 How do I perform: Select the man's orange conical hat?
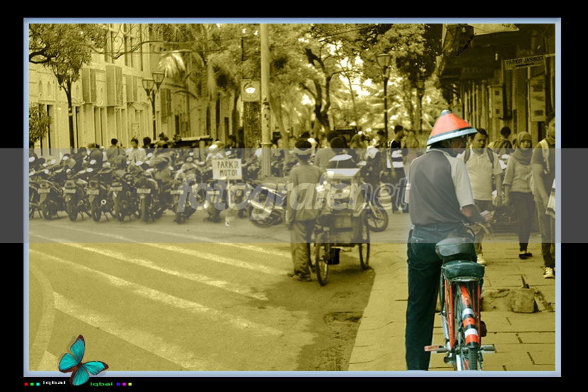click(x=451, y=127)
